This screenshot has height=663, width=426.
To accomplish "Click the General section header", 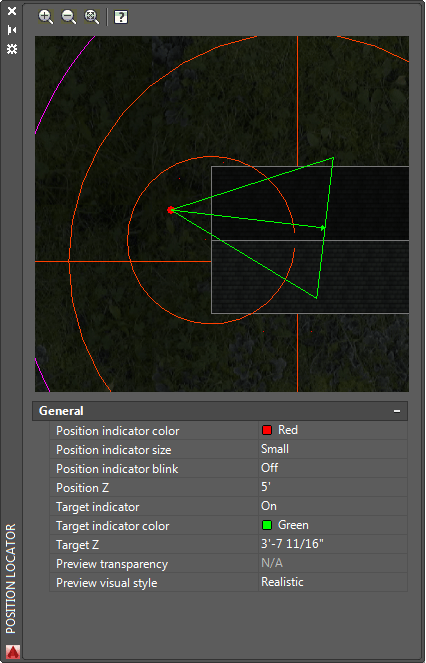I will [x=220, y=411].
